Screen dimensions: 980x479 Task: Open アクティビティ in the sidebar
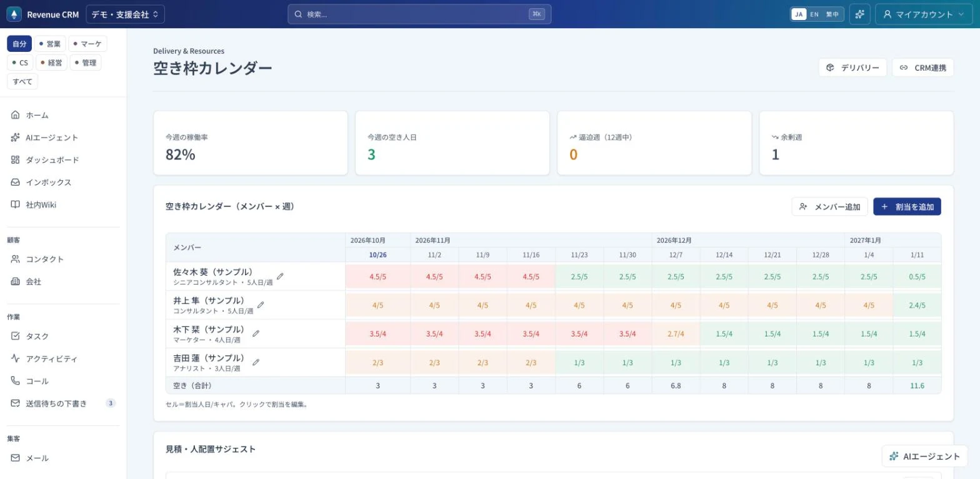63,359
